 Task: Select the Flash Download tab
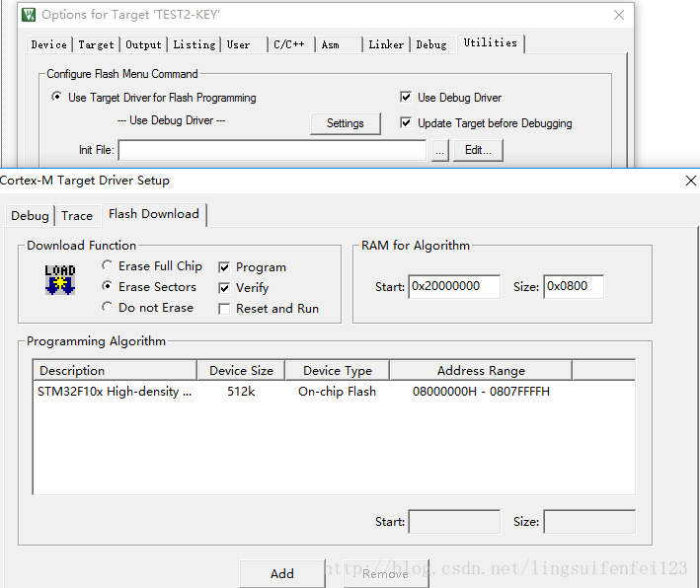(154, 214)
